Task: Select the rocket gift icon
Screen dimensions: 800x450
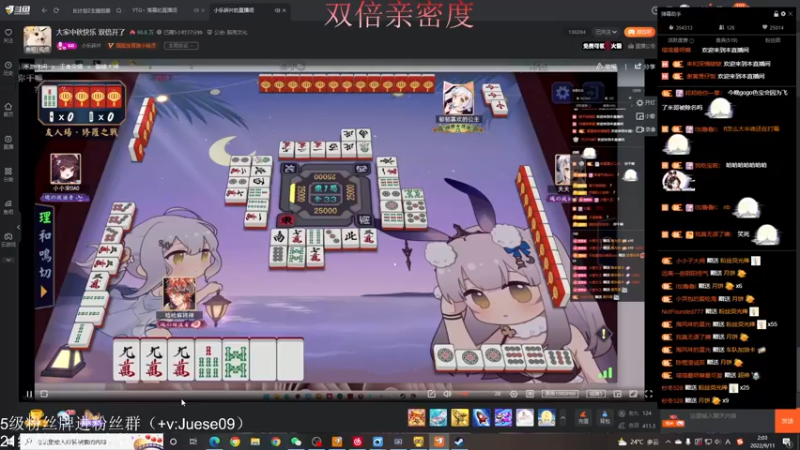Action: coord(481,417)
